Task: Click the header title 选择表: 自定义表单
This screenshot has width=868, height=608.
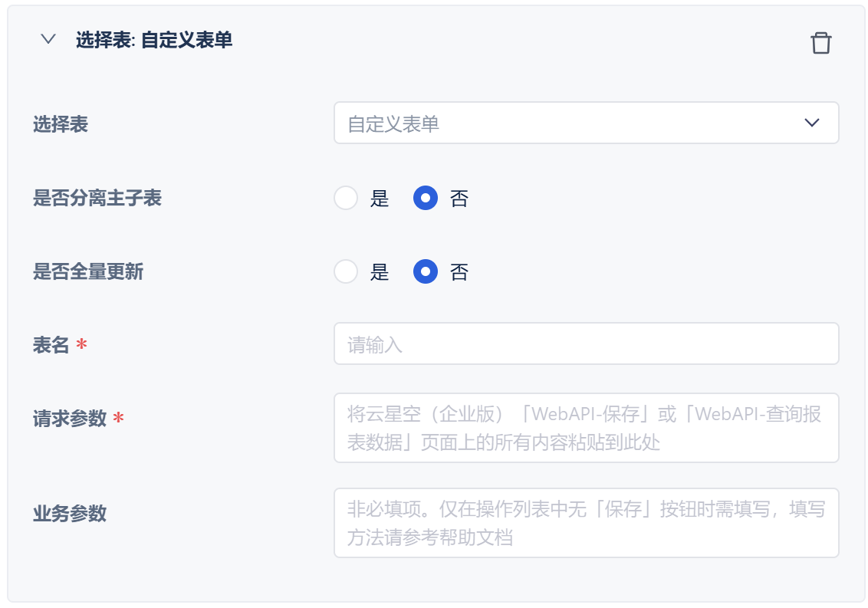Action: point(153,40)
